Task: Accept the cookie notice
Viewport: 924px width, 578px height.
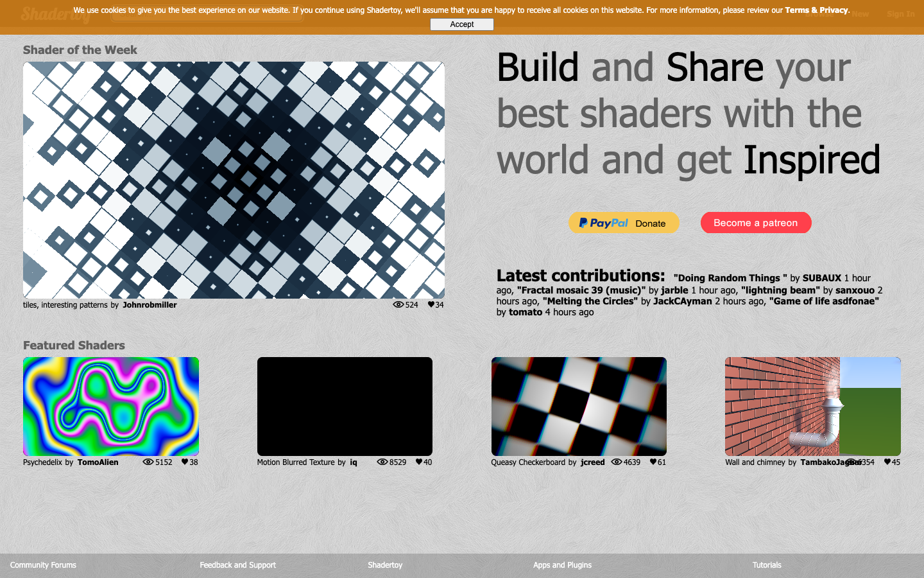Action: click(x=462, y=24)
